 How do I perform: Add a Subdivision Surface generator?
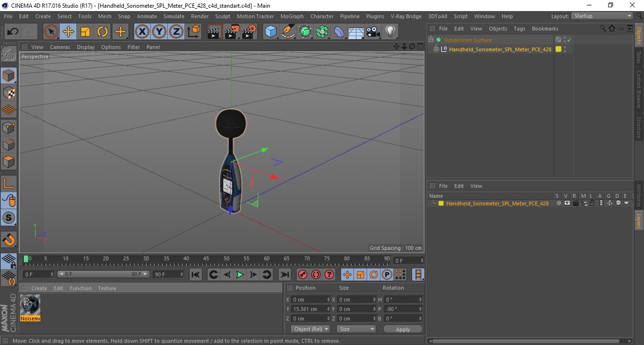pyautogui.click(x=305, y=32)
